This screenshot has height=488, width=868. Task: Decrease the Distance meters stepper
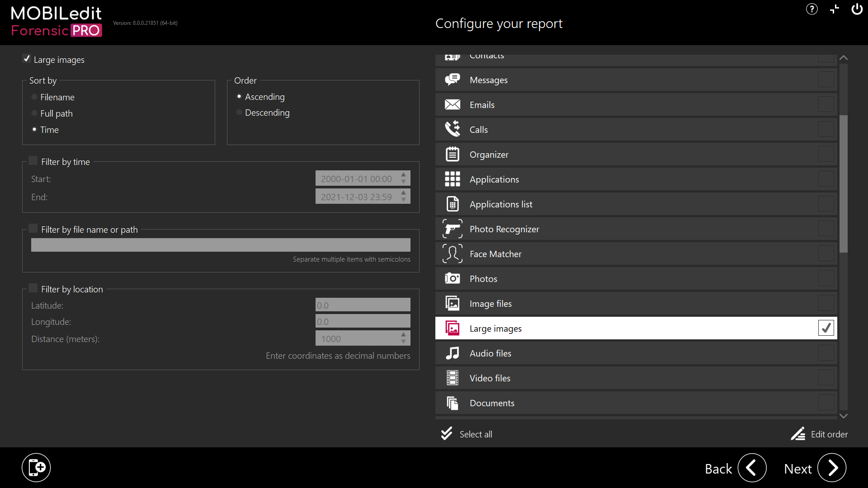click(404, 342)
